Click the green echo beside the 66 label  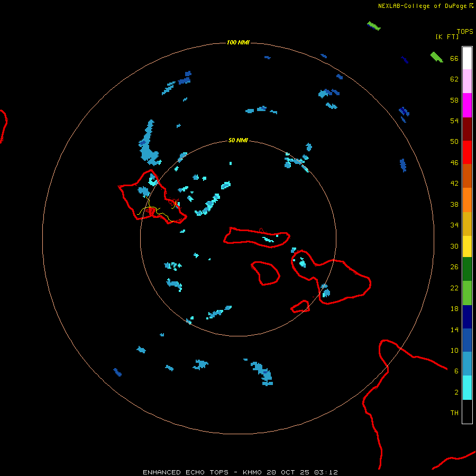point(436,57)
